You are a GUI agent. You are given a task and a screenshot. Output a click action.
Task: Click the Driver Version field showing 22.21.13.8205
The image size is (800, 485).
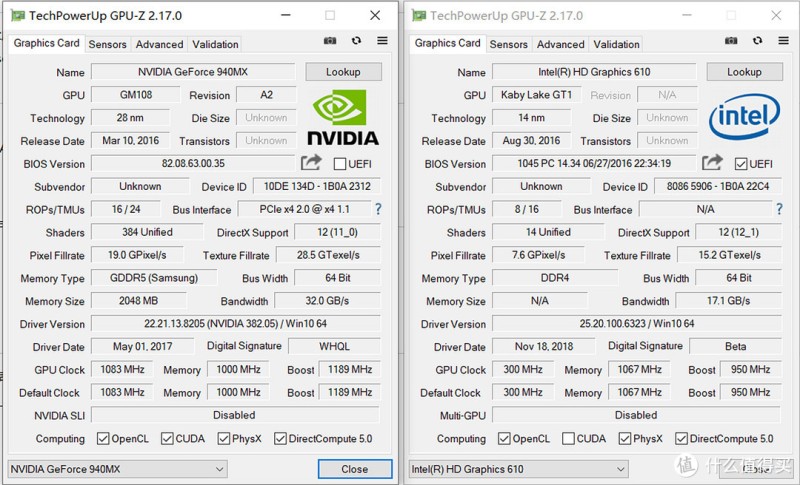(236, 324)
